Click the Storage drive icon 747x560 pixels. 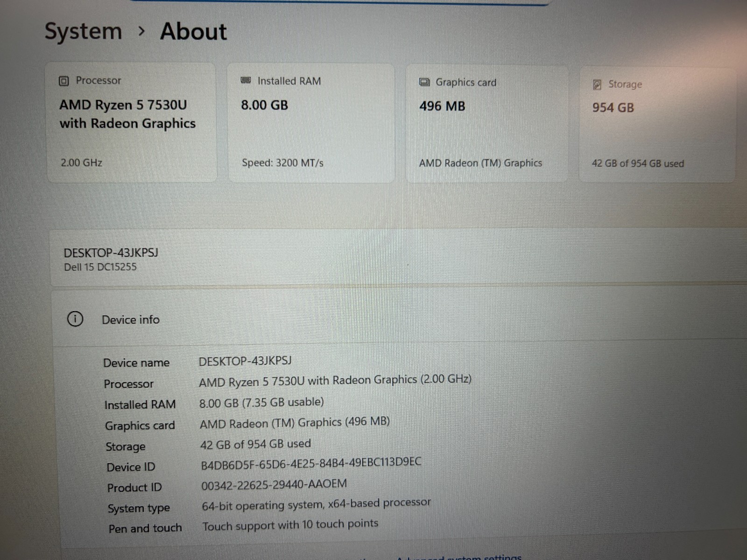[x=597, y=84]
